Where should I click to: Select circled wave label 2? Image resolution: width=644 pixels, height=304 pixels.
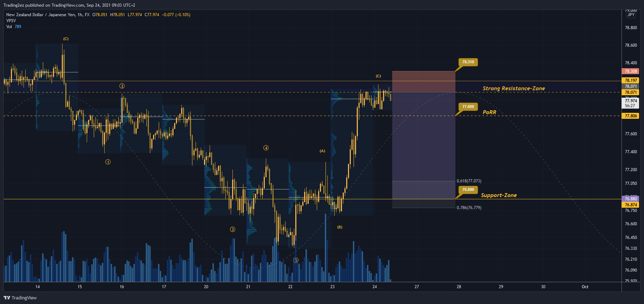pyautogui.click(x=122, y=86)
